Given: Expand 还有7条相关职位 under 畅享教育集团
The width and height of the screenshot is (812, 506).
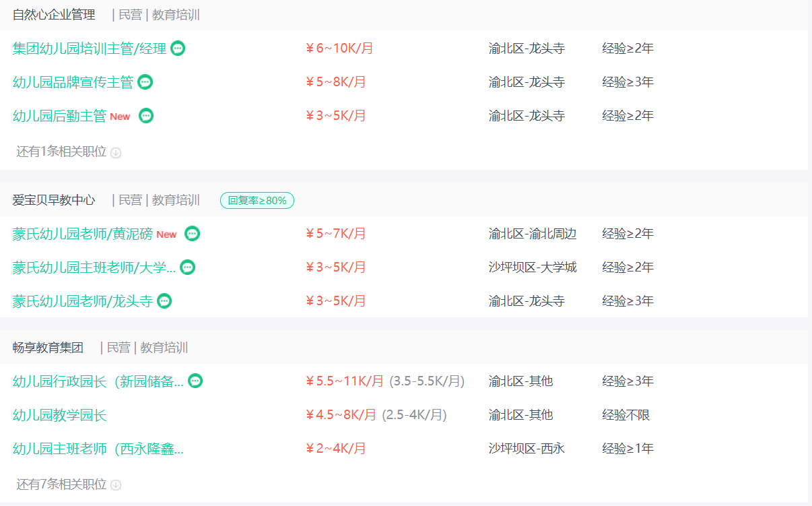Looking at the screenshot, I should click(x=116, y=485).
